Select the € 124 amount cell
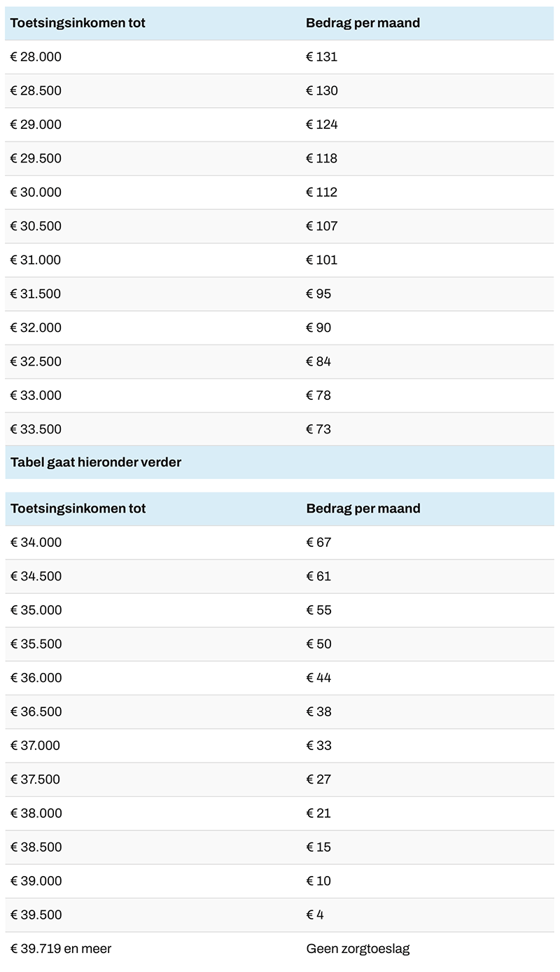Screen dimensions: 560x972 [x=322, y=125]
